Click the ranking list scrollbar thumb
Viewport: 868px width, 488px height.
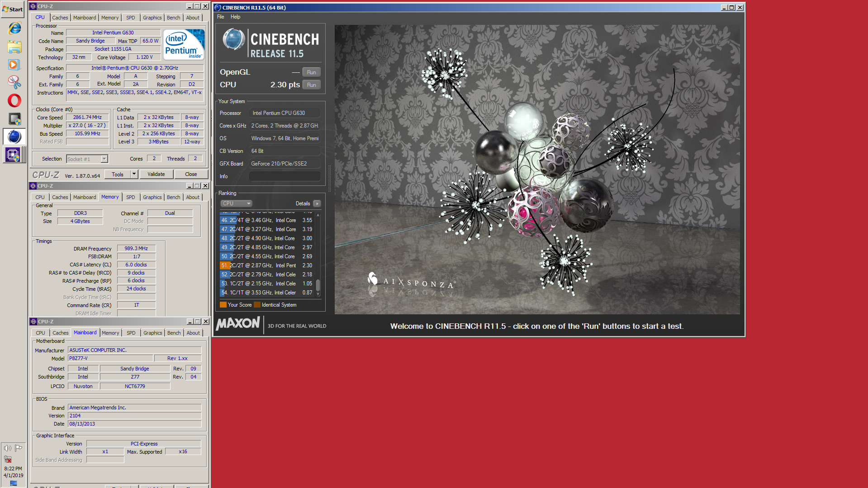point(318,285)
